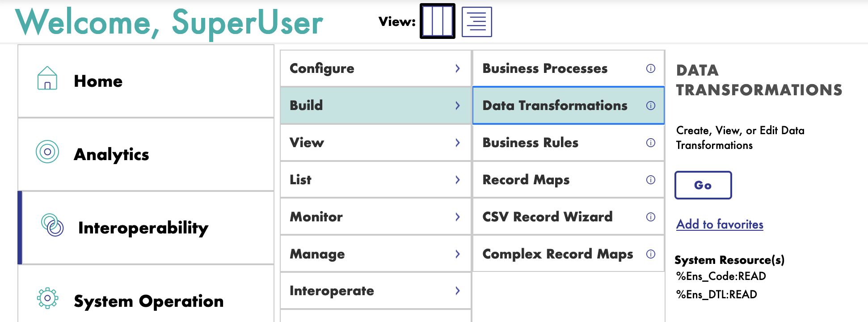Open the Record Maps item
Screen dimensions: 868x322
coord(526,180)
